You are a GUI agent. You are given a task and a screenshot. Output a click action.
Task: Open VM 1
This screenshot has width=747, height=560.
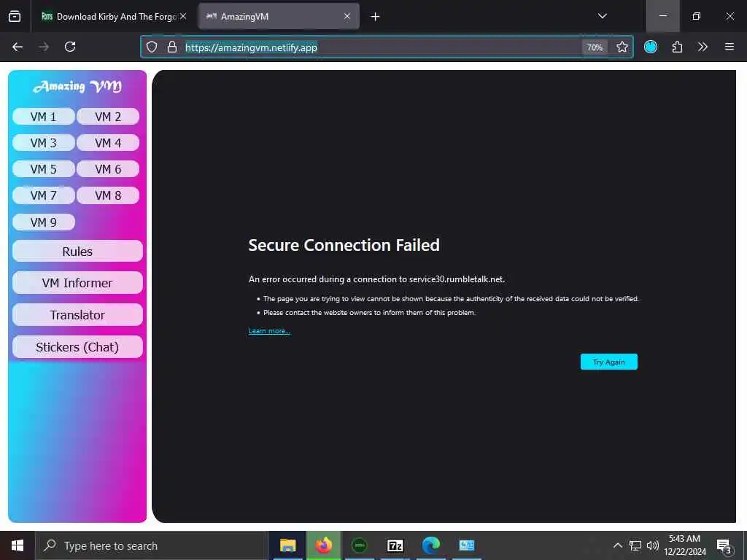(x=43, y=117)
